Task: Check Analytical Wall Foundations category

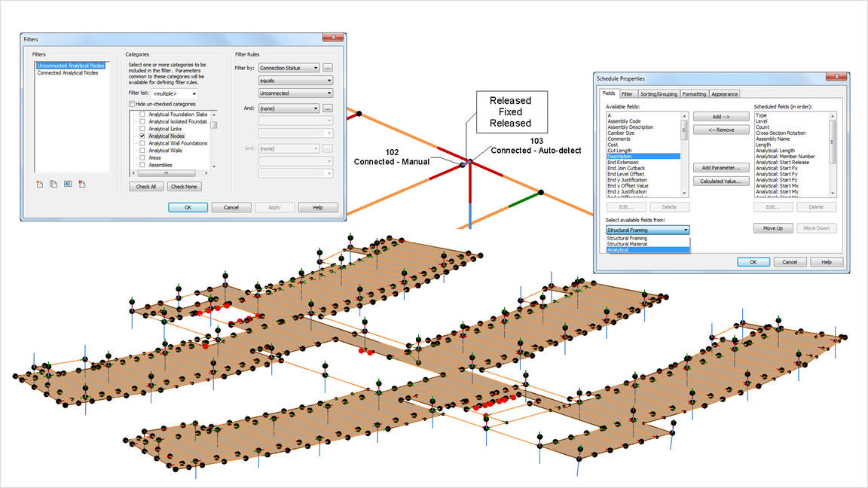Action: click(x=142, y=143)
